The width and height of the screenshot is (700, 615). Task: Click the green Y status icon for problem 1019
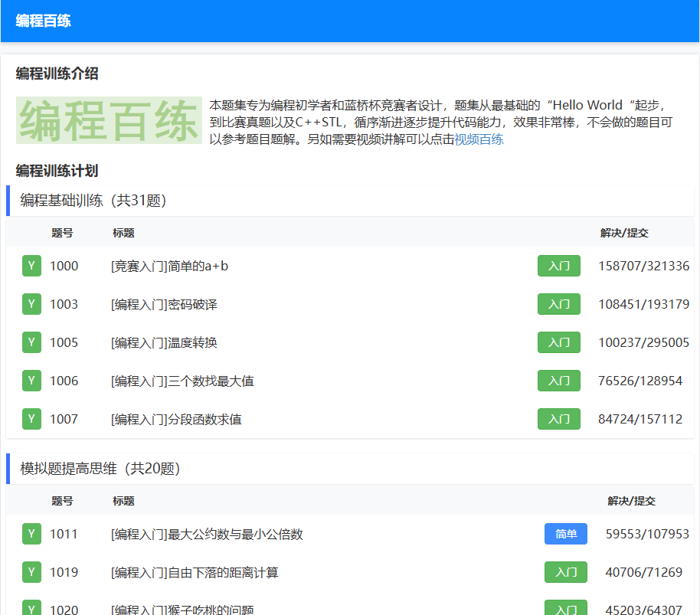(x=31, y=573)
